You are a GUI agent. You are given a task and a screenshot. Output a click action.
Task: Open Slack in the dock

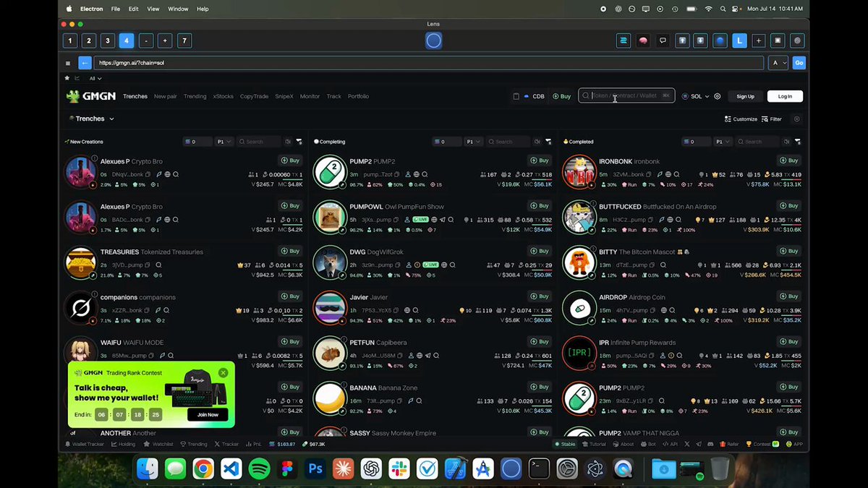(x=399, y=469)
